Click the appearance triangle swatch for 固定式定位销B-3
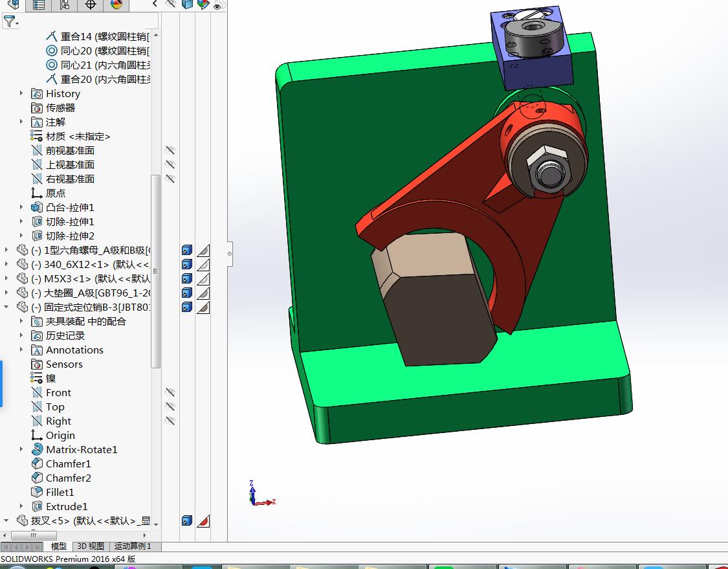The width and height of the screenshot is (728, 569). click(204, 307)
